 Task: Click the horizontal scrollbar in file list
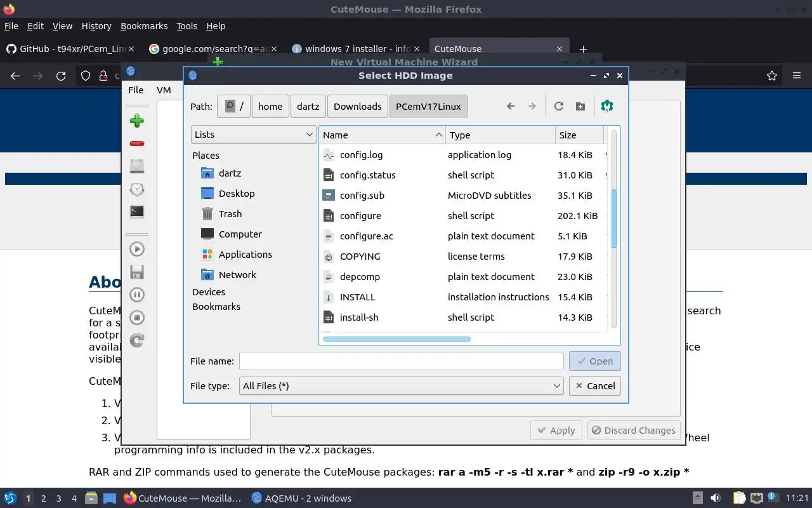tap(396, 339)
